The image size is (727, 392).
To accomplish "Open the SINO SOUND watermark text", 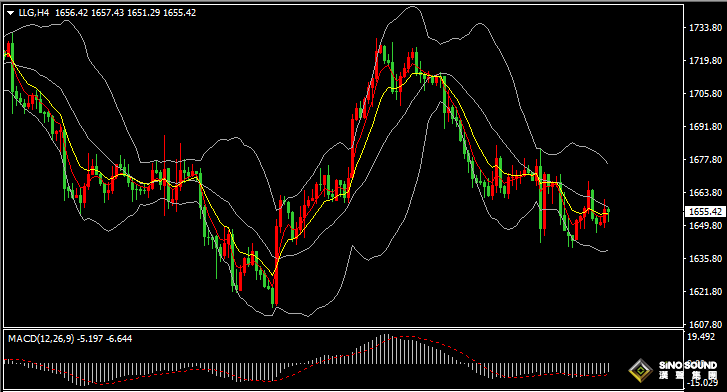I will 688,366.
